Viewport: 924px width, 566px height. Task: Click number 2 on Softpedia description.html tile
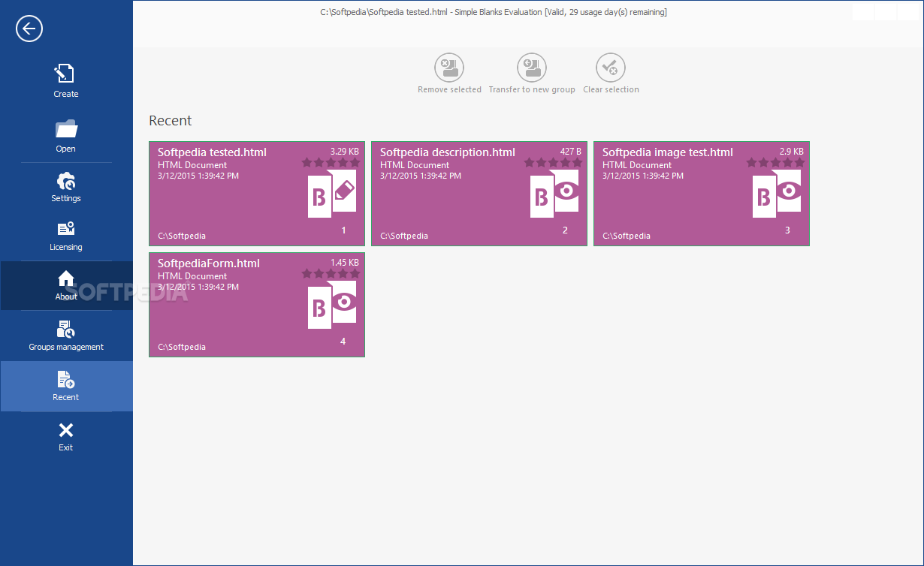click(566, 230)
